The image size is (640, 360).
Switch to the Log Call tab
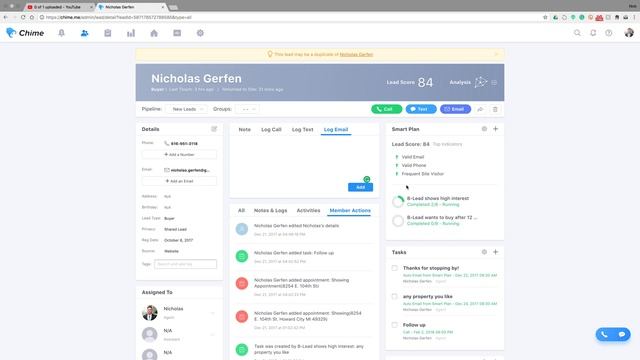(271, 129)
